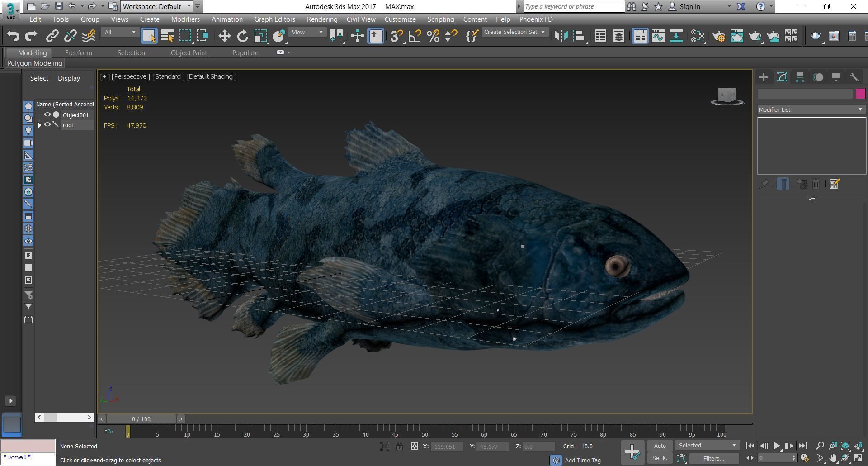Click the Undo arrow in main toolbar
Viewport: 868px width, 466px height.
click(13, 36)
